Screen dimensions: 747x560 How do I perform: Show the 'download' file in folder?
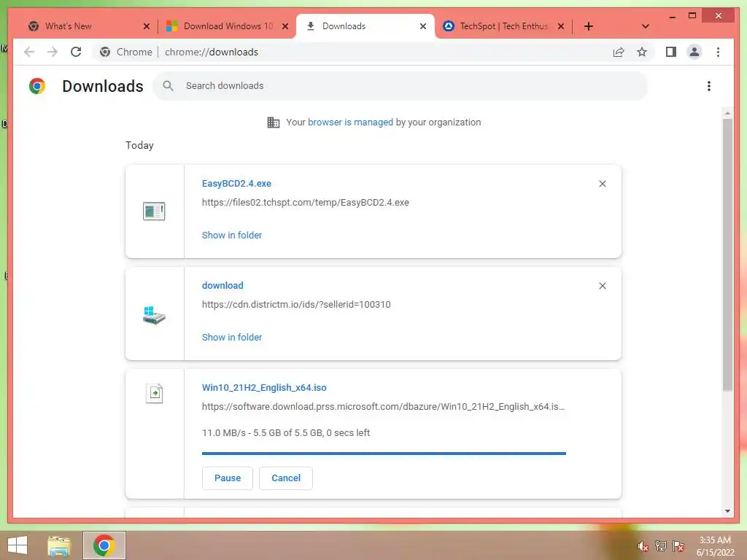pyautogui.click(x=232, y=337)
